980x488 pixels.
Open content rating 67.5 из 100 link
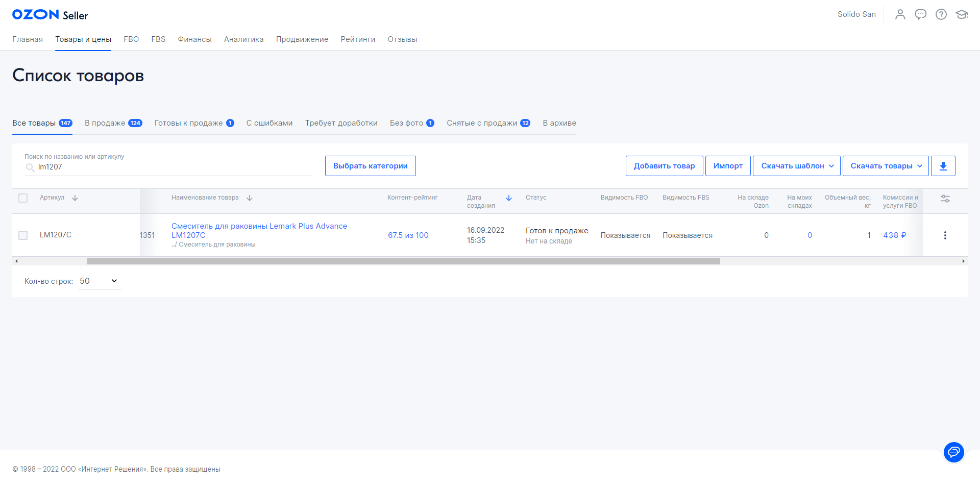click(x=408, y=235)
